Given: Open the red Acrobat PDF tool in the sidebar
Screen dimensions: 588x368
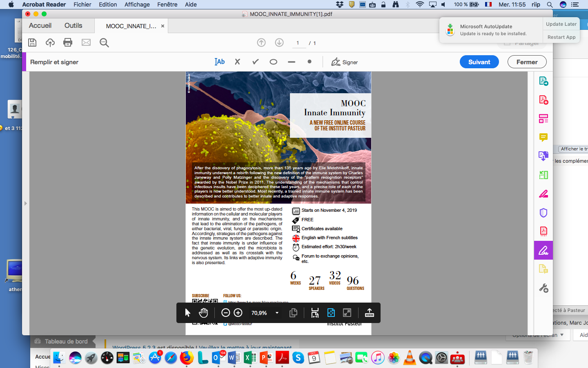Looking at the screenshot, I should [x=543, y=231].
